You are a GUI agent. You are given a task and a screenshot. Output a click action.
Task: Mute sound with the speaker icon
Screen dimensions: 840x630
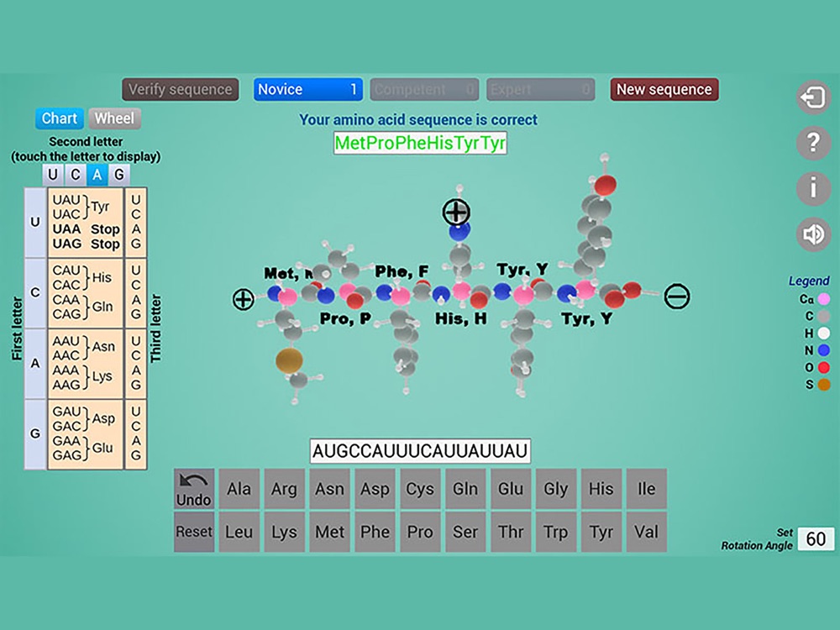[x=813, y=234]
